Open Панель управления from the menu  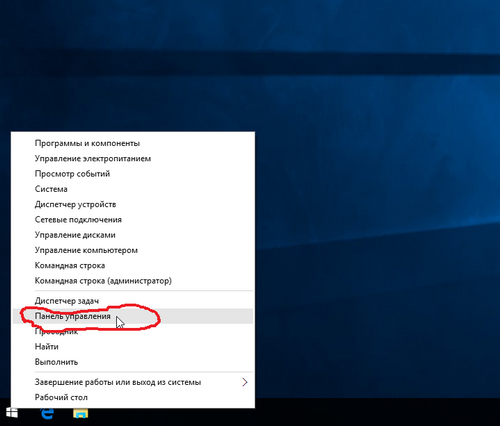tap(133, 316)
